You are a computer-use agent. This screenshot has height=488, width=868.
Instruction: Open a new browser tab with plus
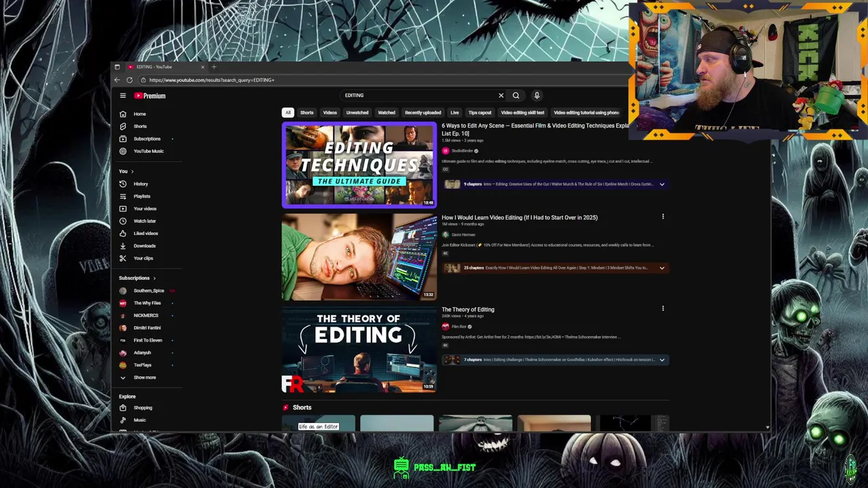pyautogui.click(x=214, y=66)
